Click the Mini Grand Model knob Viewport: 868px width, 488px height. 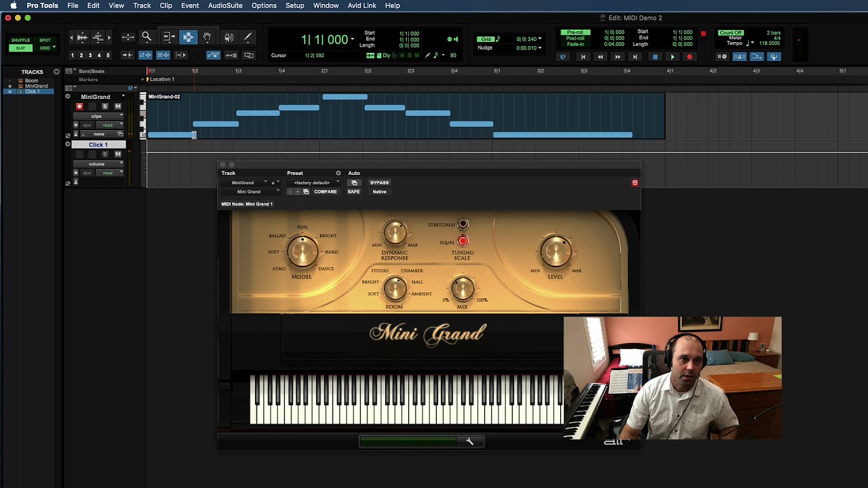[302, 251]
